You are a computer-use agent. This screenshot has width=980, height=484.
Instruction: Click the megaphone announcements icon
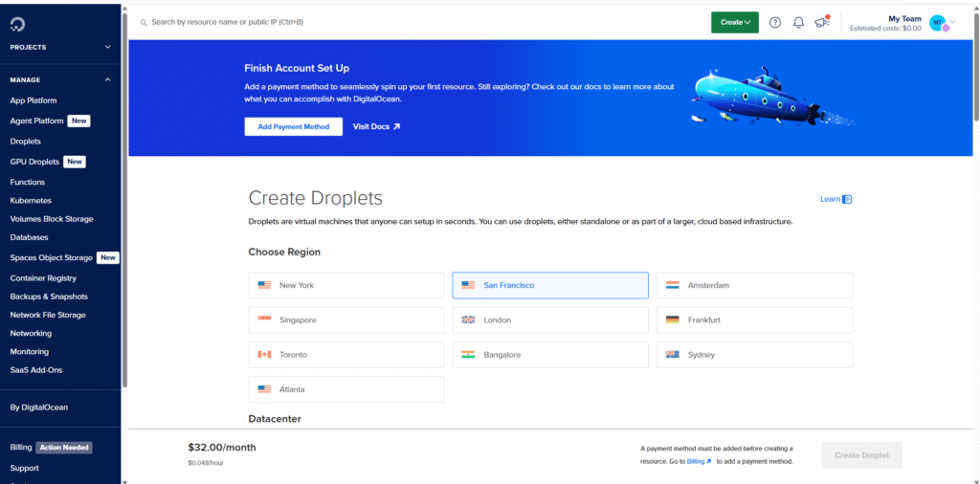pos(820,22)
